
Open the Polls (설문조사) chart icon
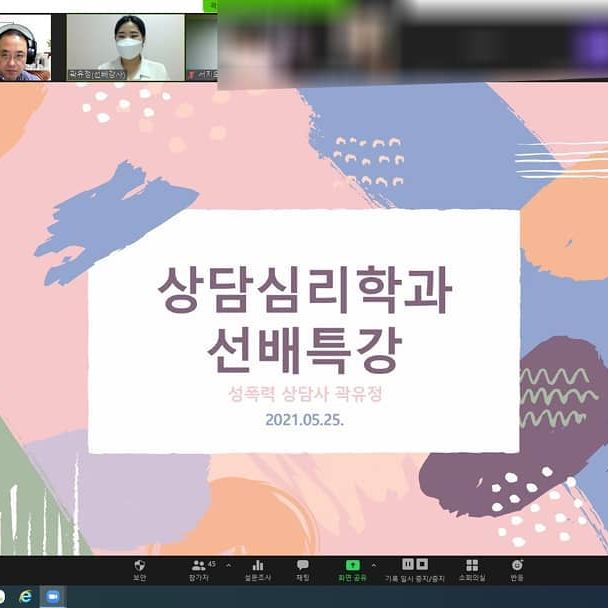click(258, 566)
